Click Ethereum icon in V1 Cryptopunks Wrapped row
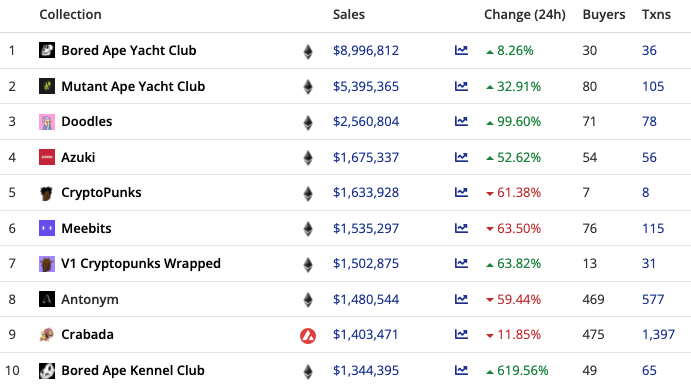The height and width of the screenshot is (387, 691). 308,264
